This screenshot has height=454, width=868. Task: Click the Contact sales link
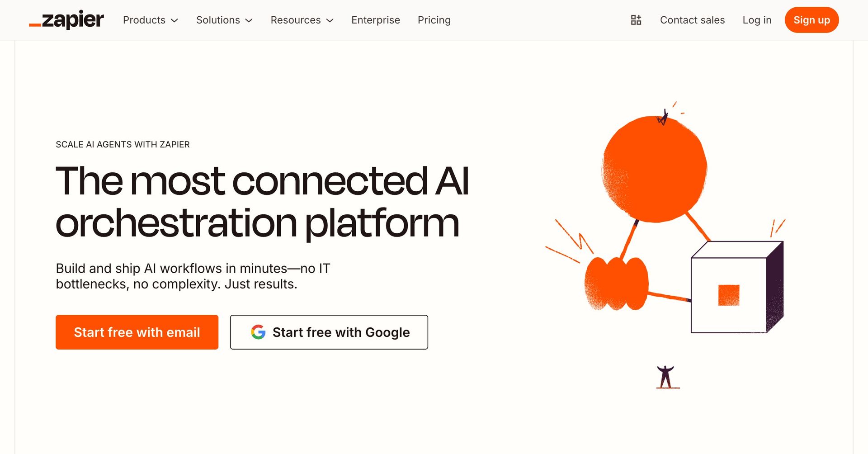(x=692, y=20)
